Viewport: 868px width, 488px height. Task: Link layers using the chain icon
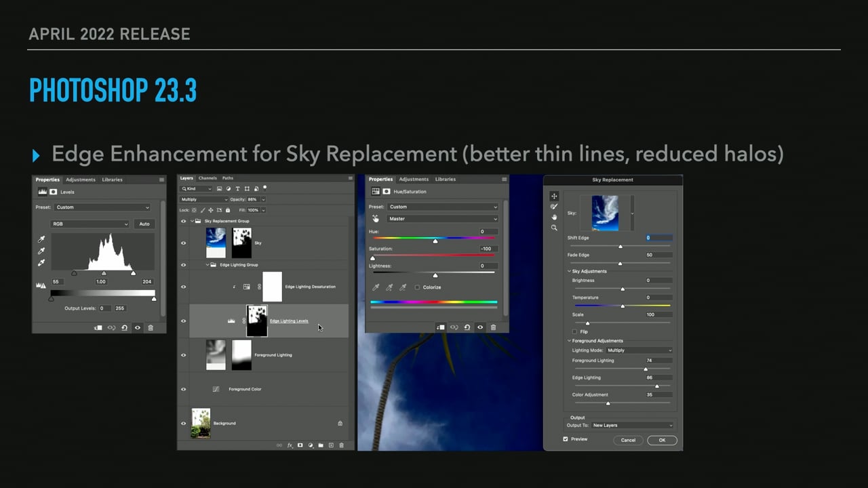click(x=279, y=445)
